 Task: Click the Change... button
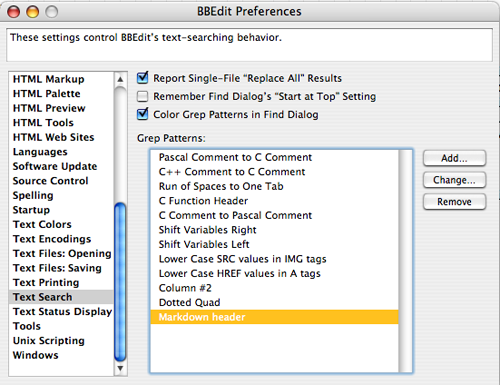click(x=454, y=180)
